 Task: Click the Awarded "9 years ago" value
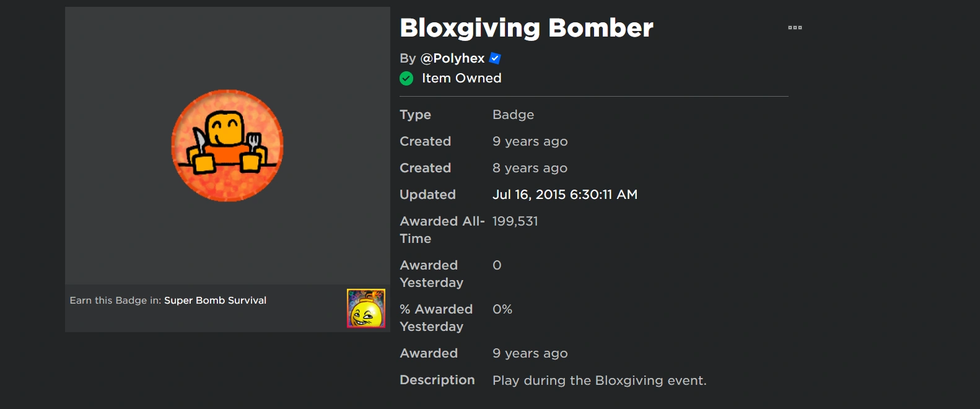[x=530, y=353]
